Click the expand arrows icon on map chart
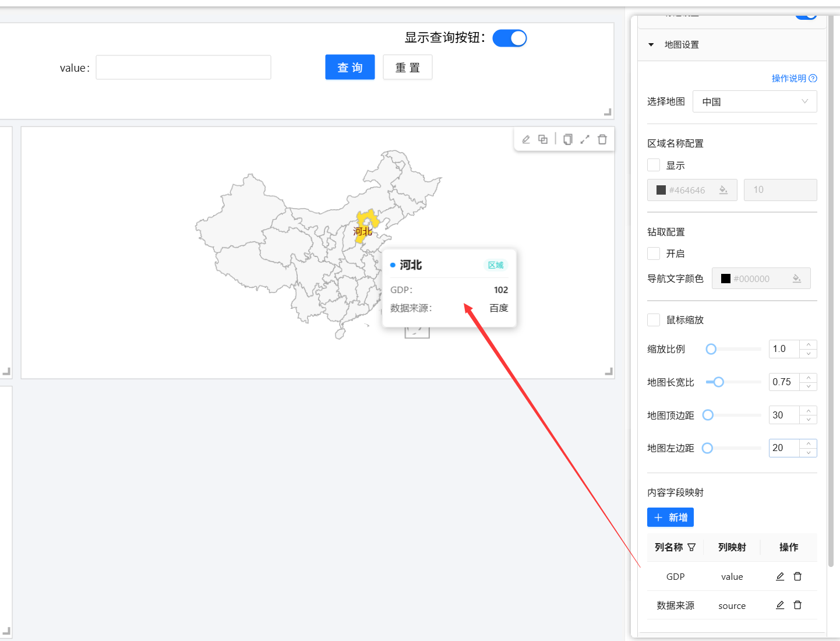 [x=585, y=139]
